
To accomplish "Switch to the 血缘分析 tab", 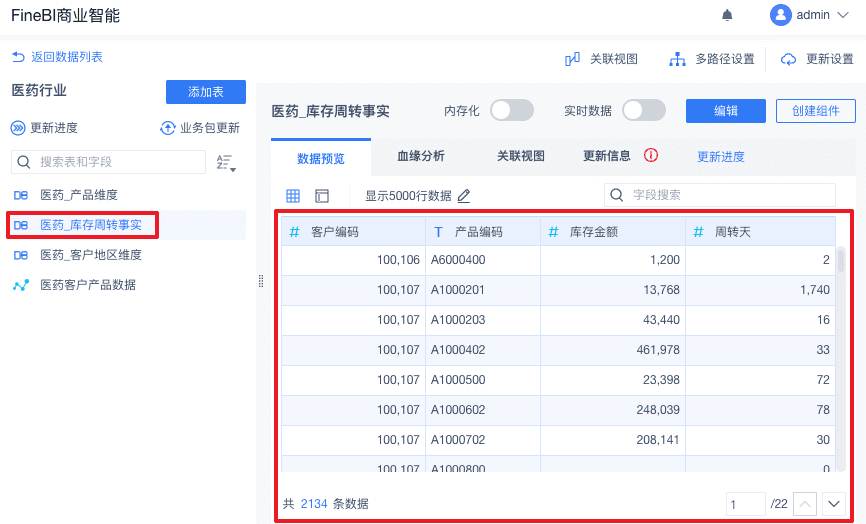I will (421, 156).
